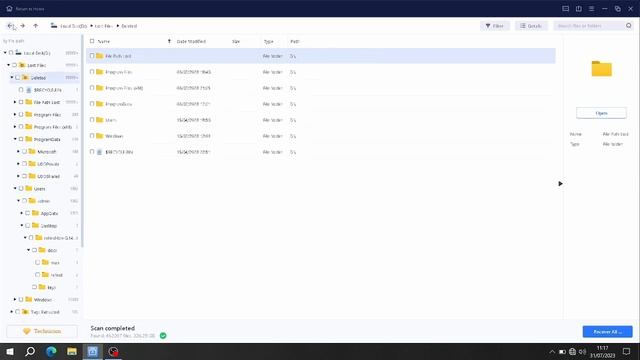Sort by the Size column header
The width and height of the screenshot is (640, 360).
[236, 41]
